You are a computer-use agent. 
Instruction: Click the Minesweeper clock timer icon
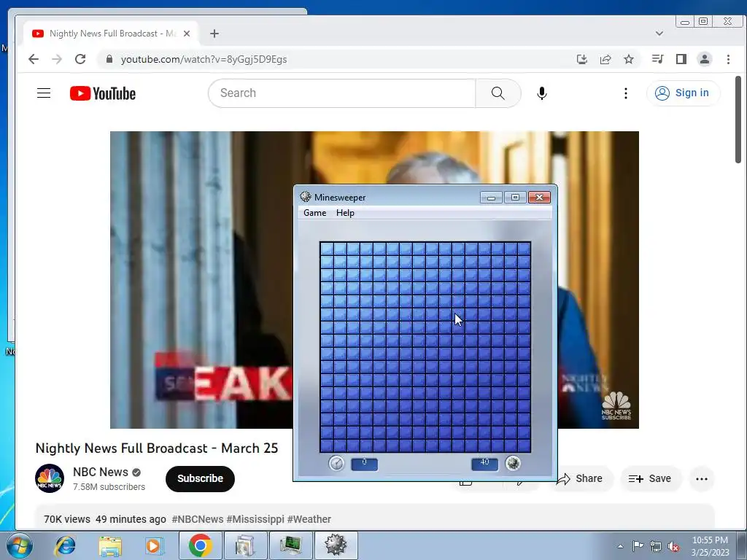click(x=337, y=463)
